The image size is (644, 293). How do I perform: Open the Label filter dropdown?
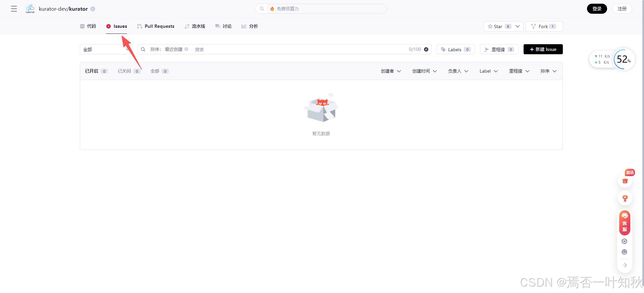(489, 71)
